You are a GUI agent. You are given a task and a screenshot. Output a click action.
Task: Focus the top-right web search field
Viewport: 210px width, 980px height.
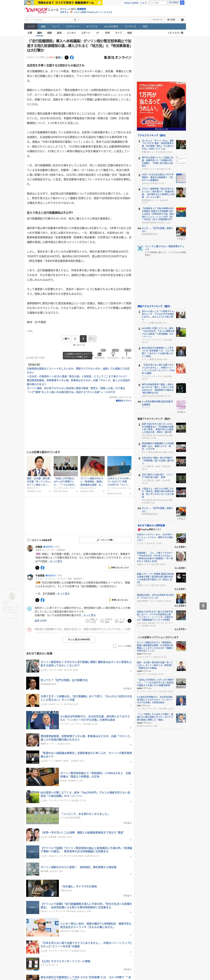[157, 3]
